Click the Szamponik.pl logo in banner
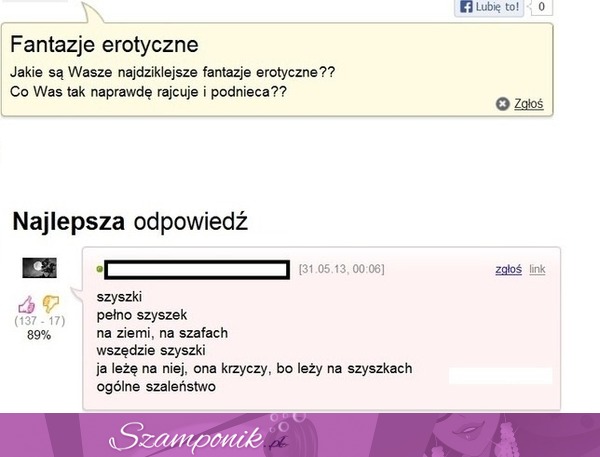This screenshot has height=457, width=600. (199, 437)
